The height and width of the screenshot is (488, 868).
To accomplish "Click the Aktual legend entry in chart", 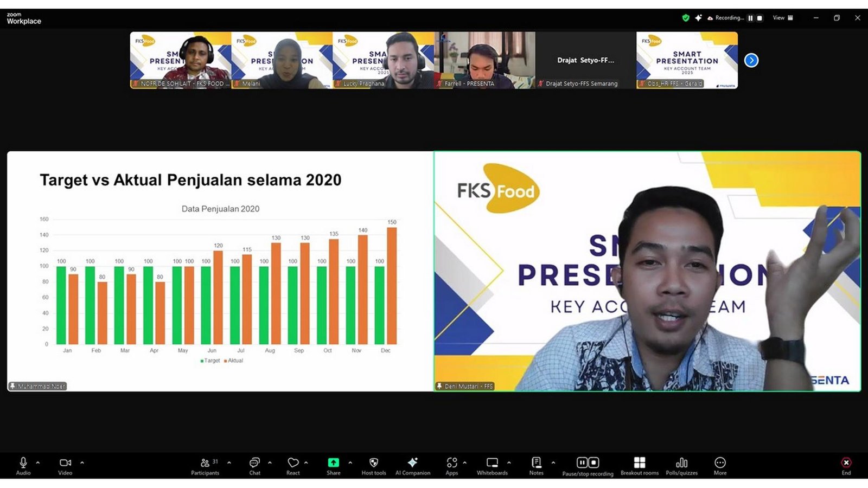I will point(233,361).
